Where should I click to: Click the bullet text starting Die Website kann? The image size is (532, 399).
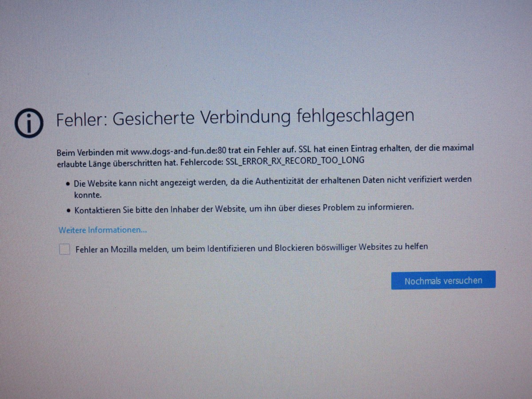click(x=273, y=181)
